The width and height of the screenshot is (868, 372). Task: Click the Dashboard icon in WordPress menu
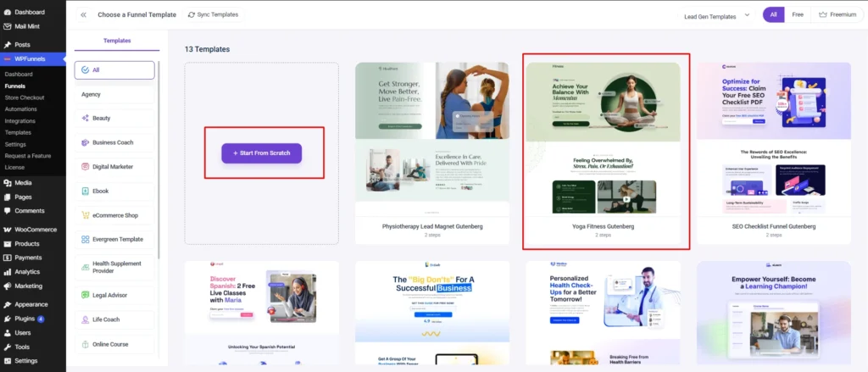coord(7,12)
